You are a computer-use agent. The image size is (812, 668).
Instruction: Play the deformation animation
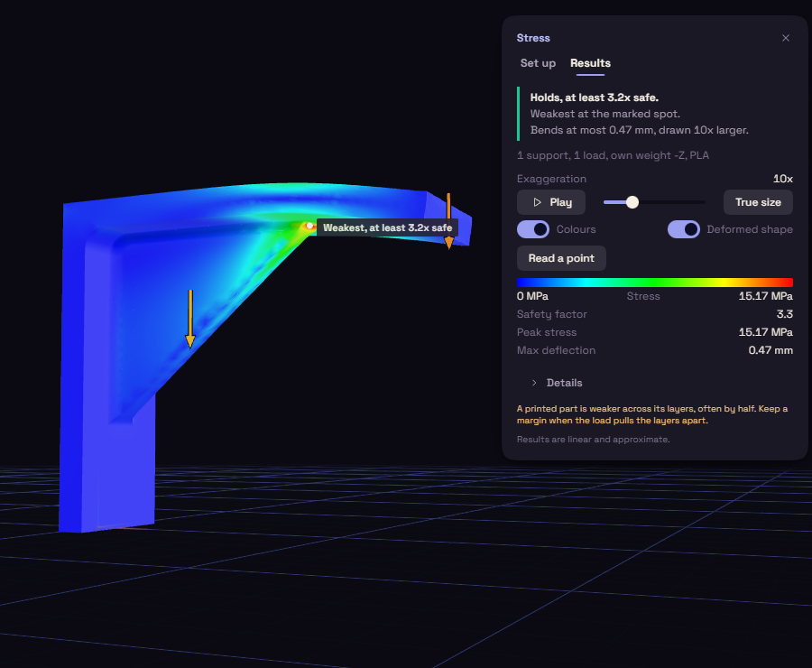pyautogui.click(x=551, y=202)
